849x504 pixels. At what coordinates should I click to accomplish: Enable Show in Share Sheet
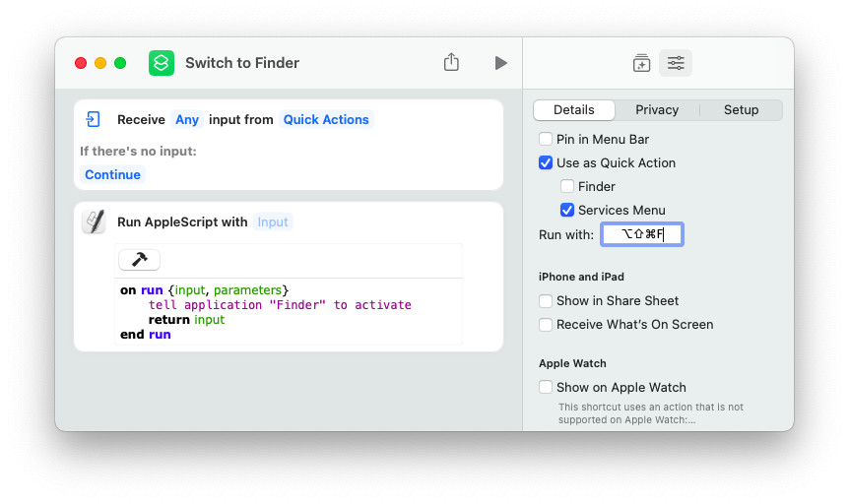[x=546, y=300]
